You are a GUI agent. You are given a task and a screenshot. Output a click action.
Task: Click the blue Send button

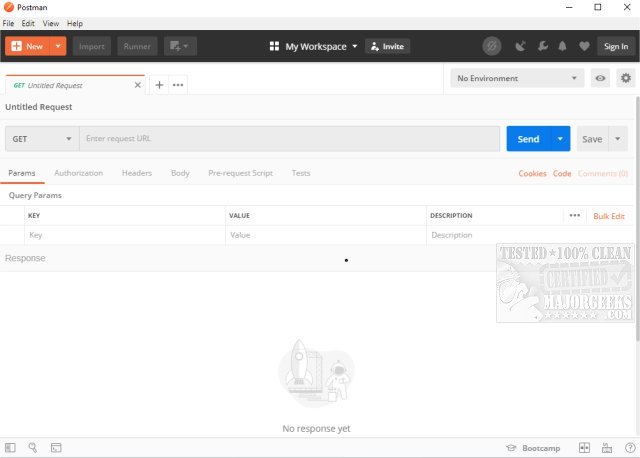[529, 139]
